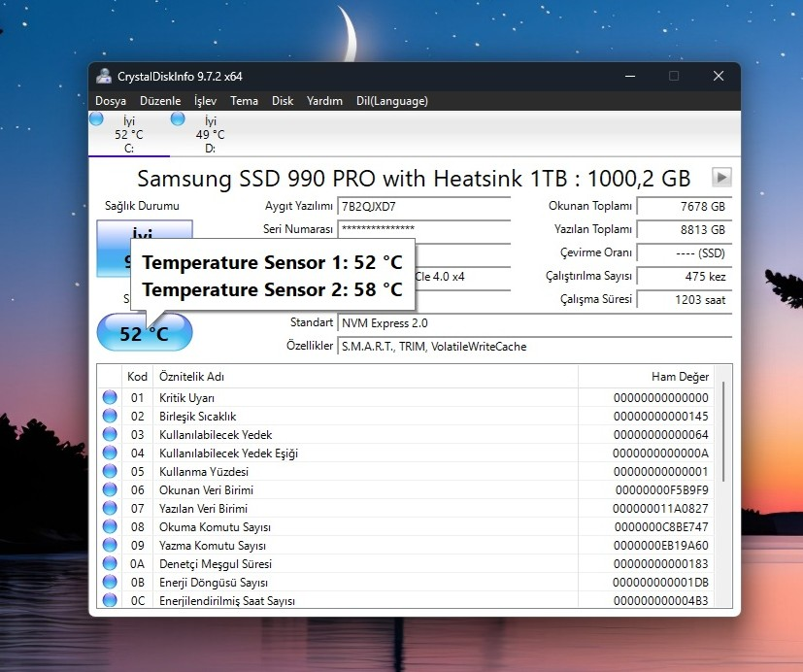
Task: Select the C: drive tab showing 52 °C
Action: [x=129, y=134]
